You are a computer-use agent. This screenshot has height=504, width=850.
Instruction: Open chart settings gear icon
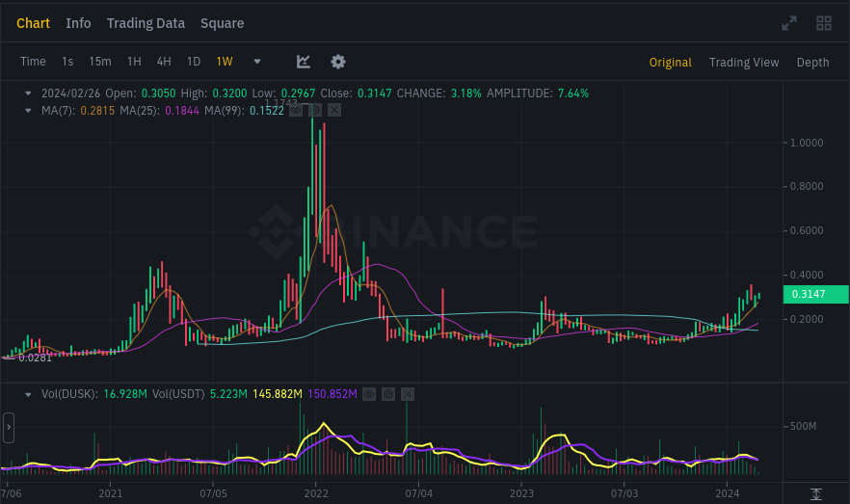pyautogui.click(x=338, y=62)
